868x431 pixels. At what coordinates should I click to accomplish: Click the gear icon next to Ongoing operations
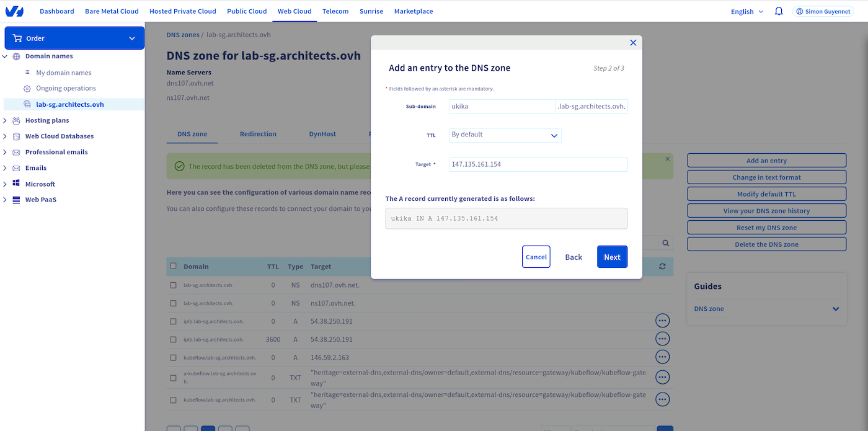[26, 87]
